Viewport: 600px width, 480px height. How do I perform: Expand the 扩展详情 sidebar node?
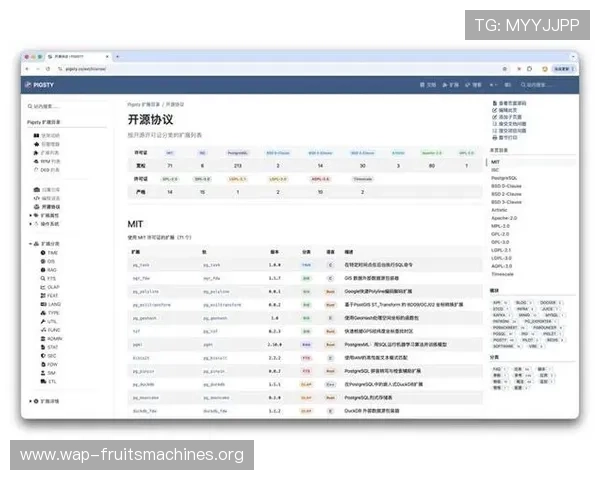click(31, 401)
